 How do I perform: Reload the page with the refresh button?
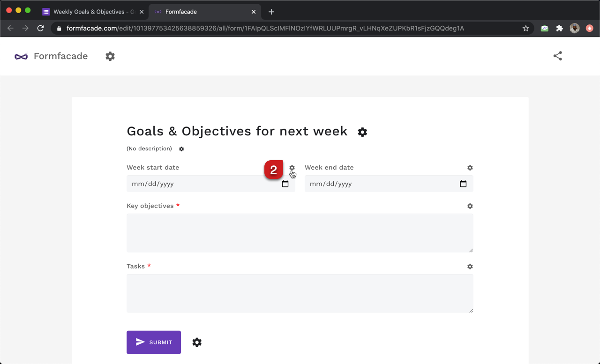click(40, 28)
